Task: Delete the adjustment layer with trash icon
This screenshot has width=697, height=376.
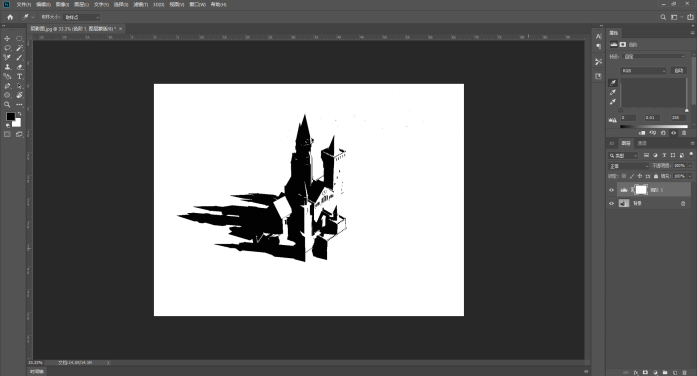Action: click(684, 133)
